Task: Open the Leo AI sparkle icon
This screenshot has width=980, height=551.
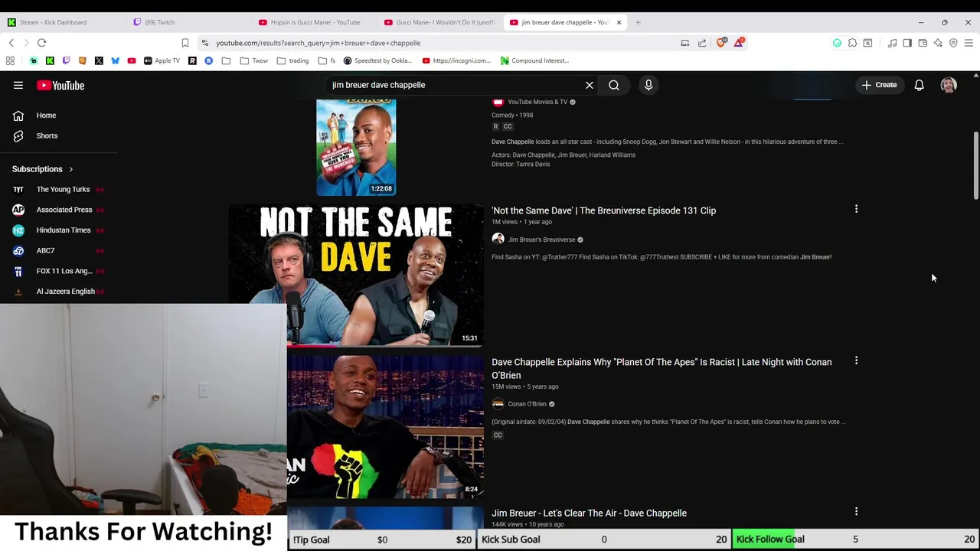Action: tap(938, 43)
